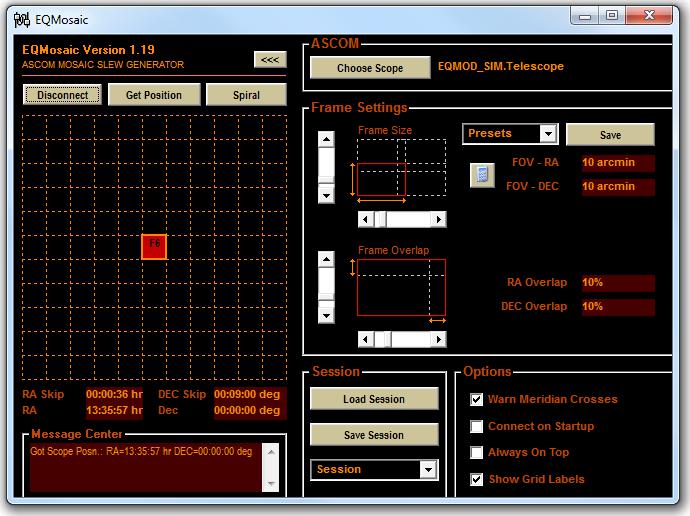The width and height of the screenshot is (690, 516).
Task: Click the Frame Overlap preview diagram
Action: [x=401, y=287]
